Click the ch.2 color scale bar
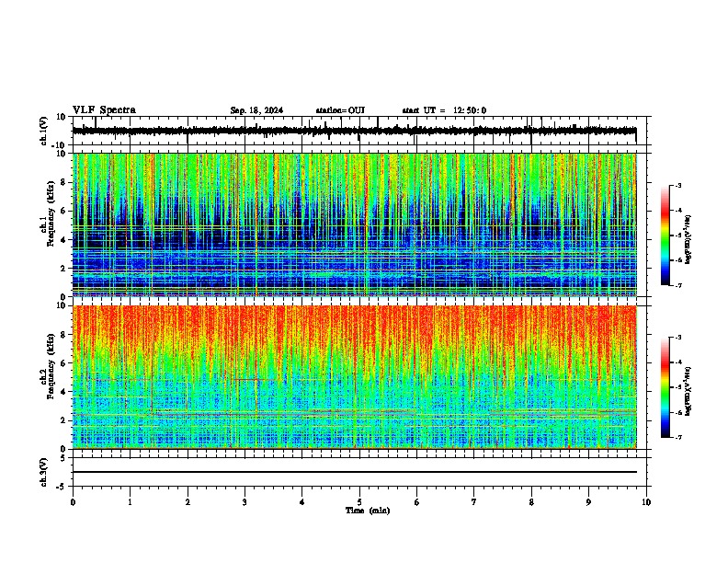728x563 pixels. (665, 387)
